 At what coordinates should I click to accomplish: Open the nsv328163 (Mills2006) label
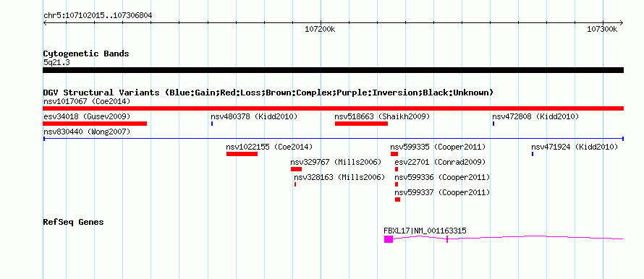tap(339, 177)
